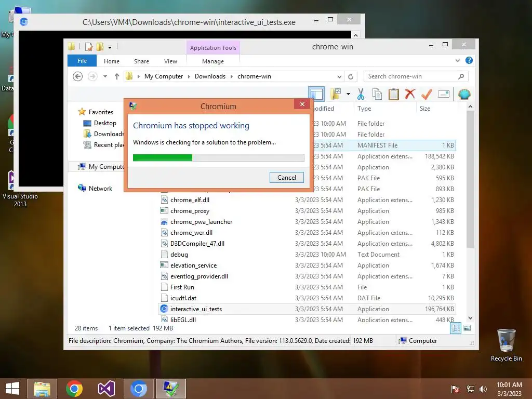Select the D3DCompiler_47.dll file
Image resolution: width=532 pixels, height=399 pixels.
pyautogui.click(x=197, y=243)
